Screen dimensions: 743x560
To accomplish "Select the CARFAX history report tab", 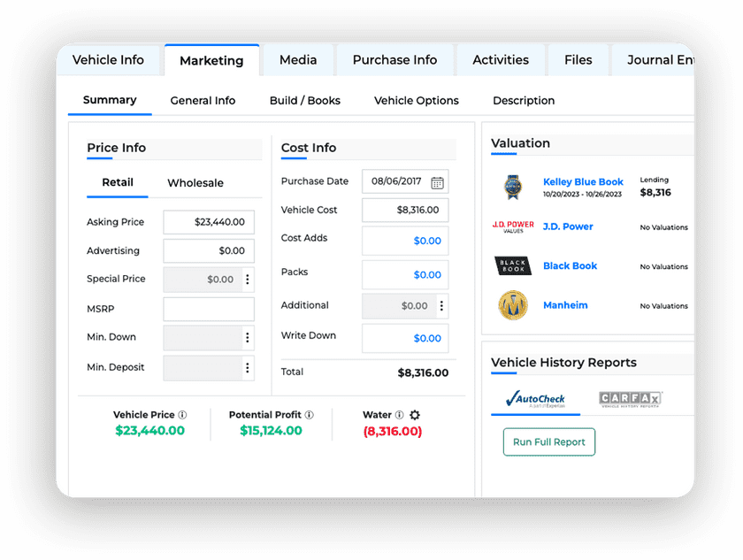I will coord(631,399).
